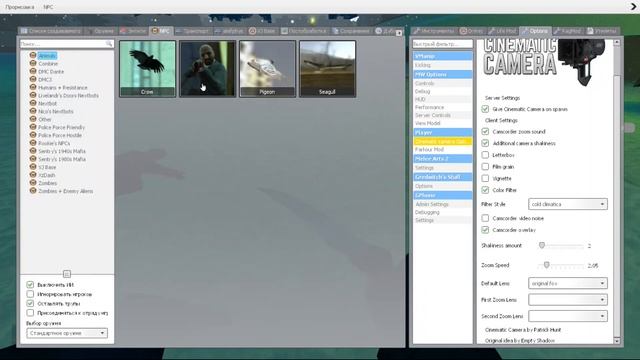Click the Rookie's NPCs category icon
640x360 pixels.
pyautogui.click(x=33, y=143)
